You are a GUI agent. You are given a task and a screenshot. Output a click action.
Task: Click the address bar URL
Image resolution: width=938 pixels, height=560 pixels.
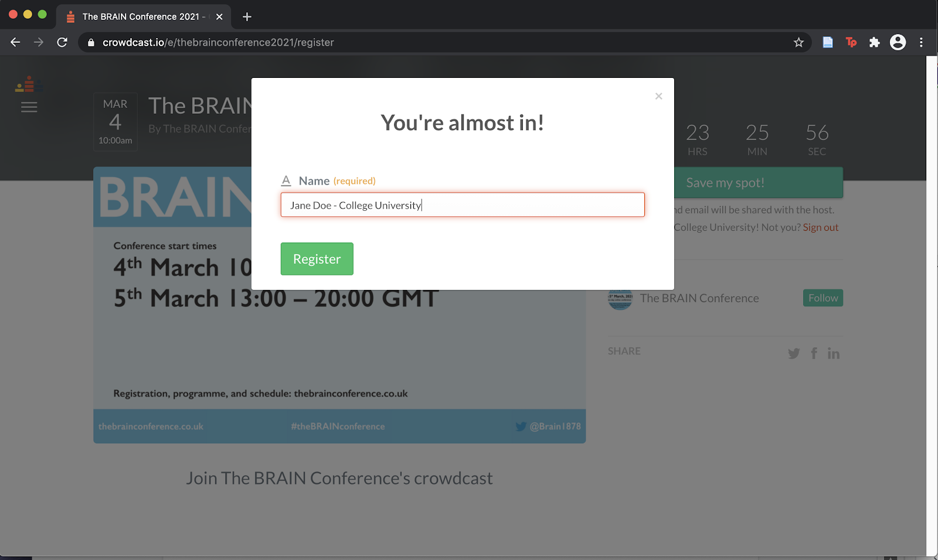click(x=218, y=42)
